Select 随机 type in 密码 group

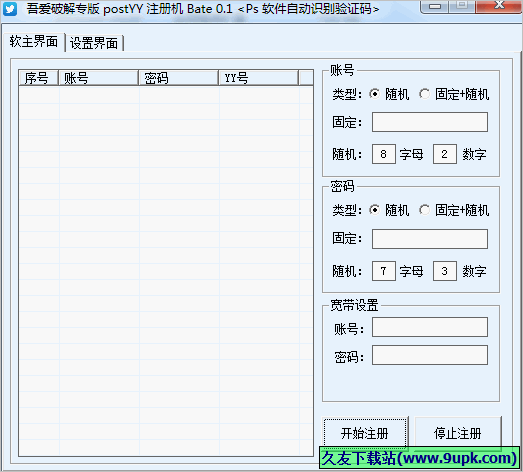389,210
